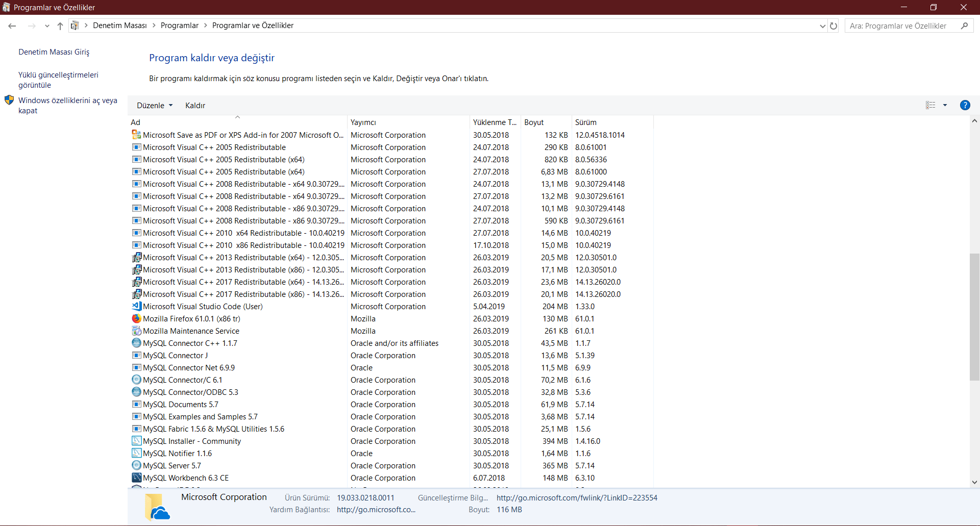Sort by the Ad column header

[237, 122]
